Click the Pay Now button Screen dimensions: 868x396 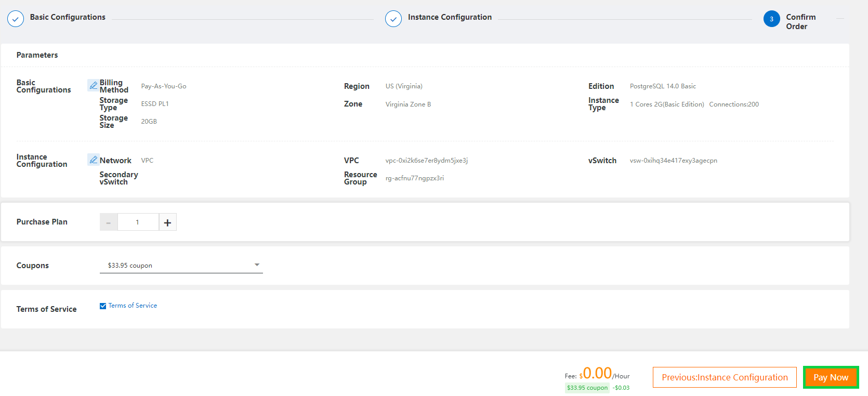[831, 377]
